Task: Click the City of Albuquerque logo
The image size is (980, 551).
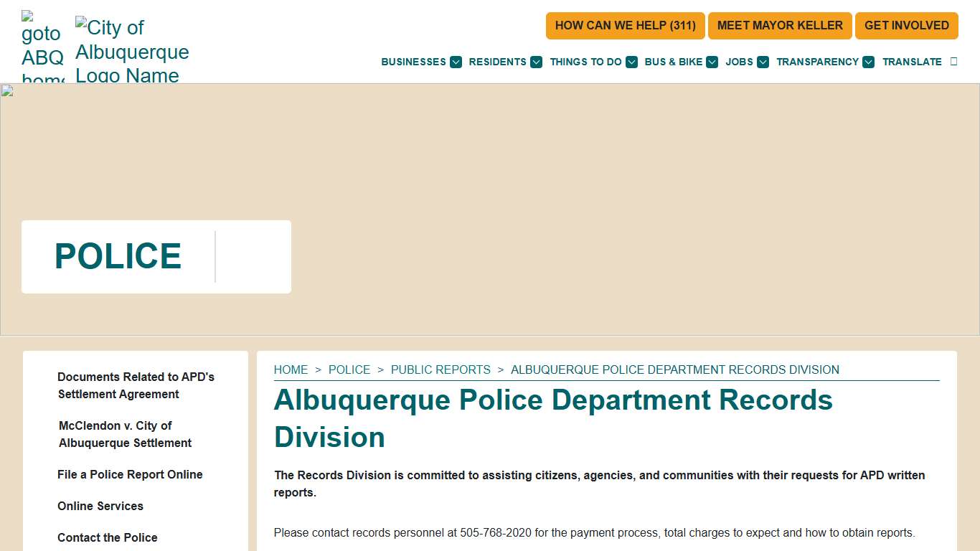Action: pyautogui.click(x=132, y=47)
